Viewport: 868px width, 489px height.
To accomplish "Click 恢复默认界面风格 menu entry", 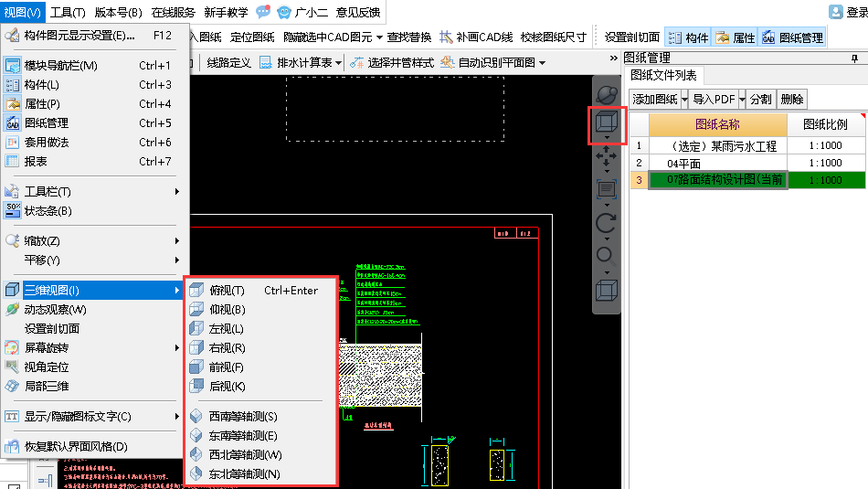I will [x=76, y=447].
